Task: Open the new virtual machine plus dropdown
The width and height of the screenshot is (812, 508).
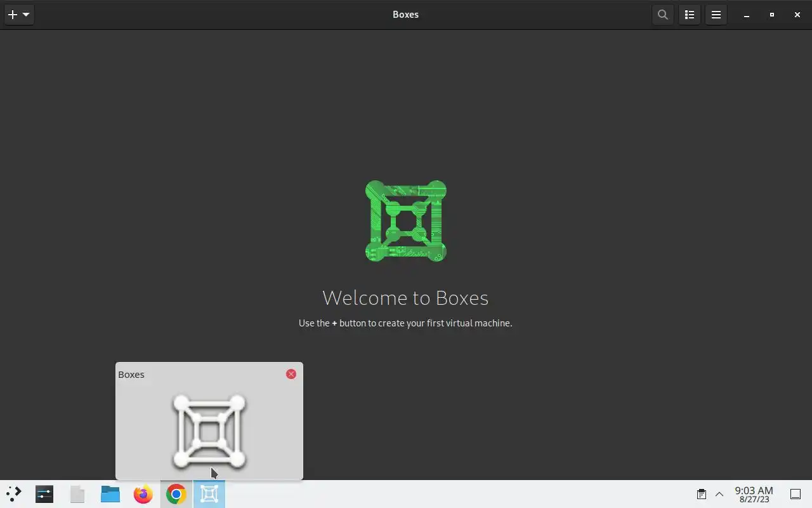Action: point(19,15)
